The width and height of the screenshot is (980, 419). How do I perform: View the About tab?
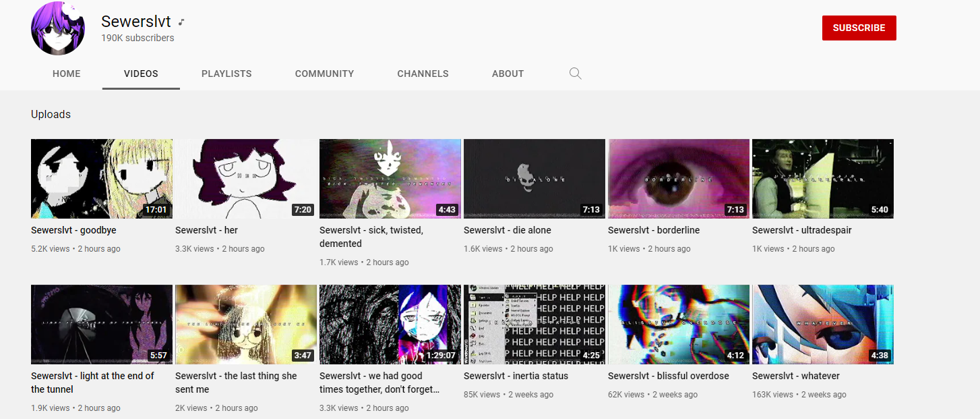[508, 74]
